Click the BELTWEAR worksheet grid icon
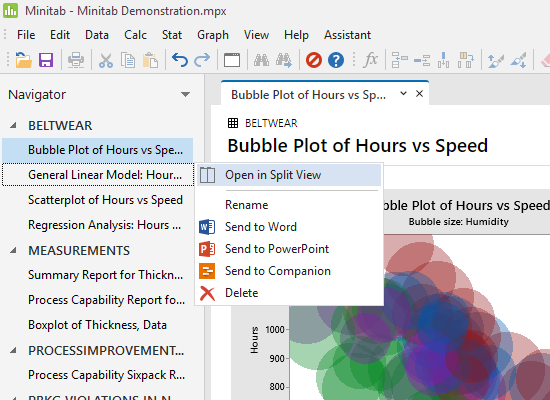The image size is (550, 400). [233, 123]
